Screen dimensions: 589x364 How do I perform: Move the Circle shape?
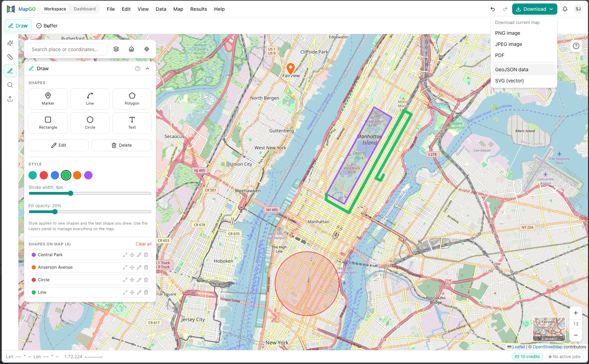[x=132, y=280]
